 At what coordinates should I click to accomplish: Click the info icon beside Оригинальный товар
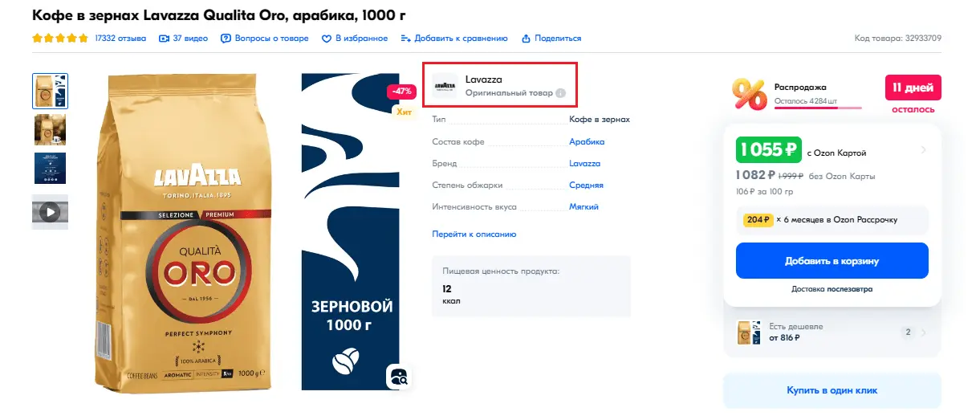(x=560, y=93)
